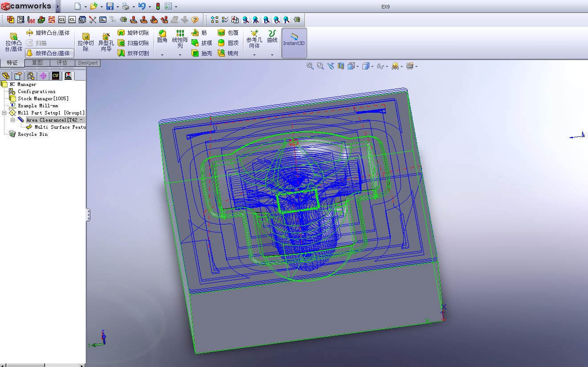Click the Undo arrow icon

(142, 6)
